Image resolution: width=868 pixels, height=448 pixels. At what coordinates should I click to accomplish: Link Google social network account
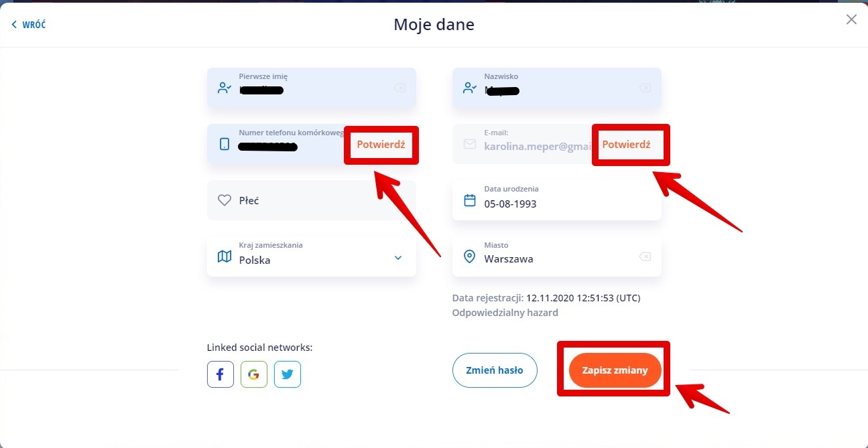254,374
